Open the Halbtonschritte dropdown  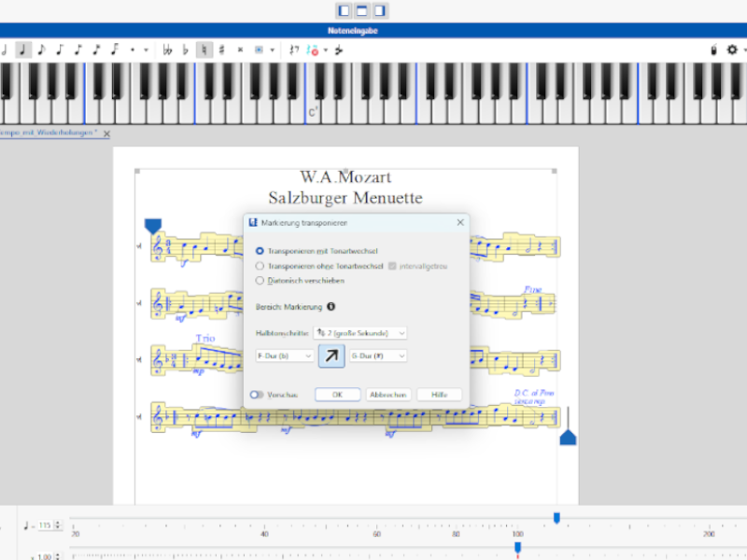pyautogui.click(x=360, y=333)
